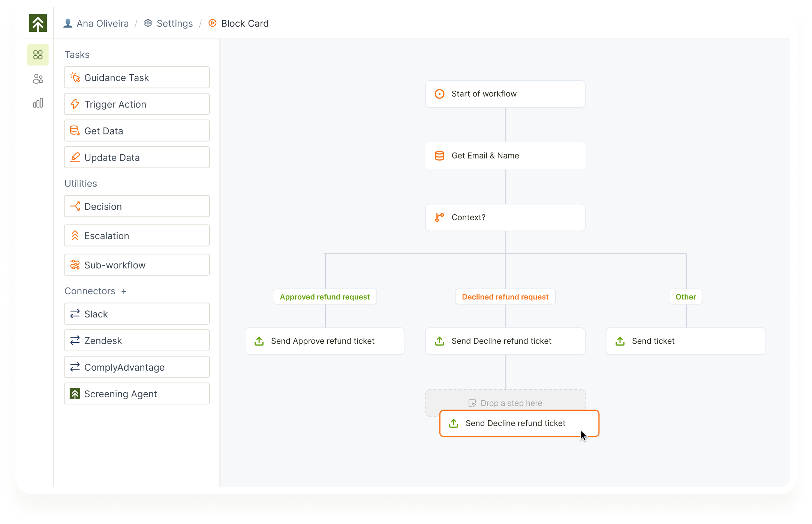Click the Get Email & Name node
Image resolution: width=812 pixels, height=524 pixels.
click(505, 156)
